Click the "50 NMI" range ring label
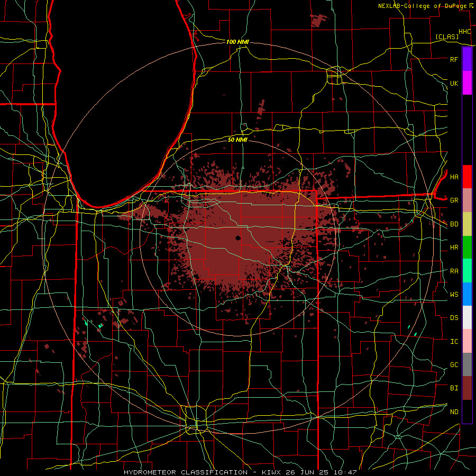The width and height of the screenshot is (476, 476). (237, 140)
